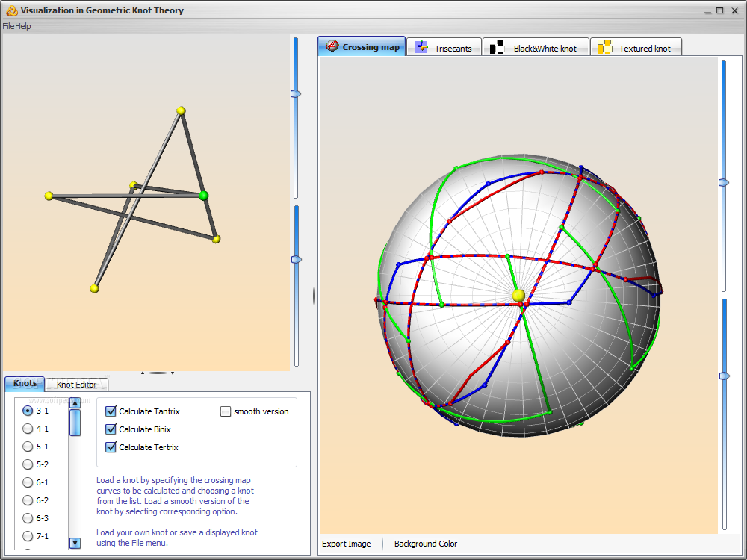
Task: Click Background Color button
Action: [426, 544]
